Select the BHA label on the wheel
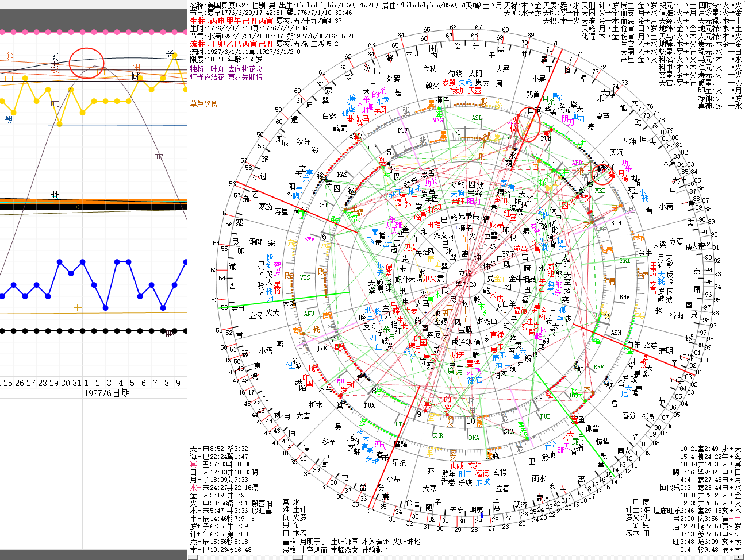The image size is (745, 560). [x=624, y=297]
